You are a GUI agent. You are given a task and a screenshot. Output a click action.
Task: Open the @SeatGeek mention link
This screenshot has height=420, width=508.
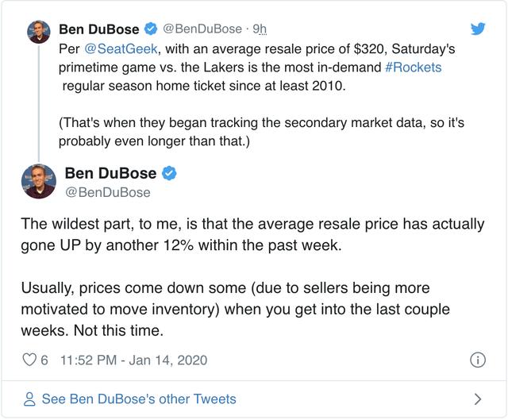pos(121,49)
